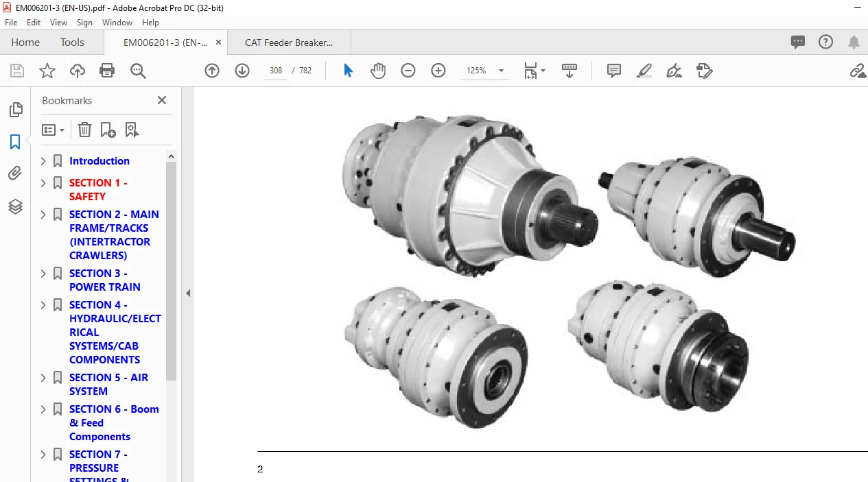Image resolution: width=868 pixels, height=482 pixels.
Task: Open the View menu
Action: [x=58, y=23]
